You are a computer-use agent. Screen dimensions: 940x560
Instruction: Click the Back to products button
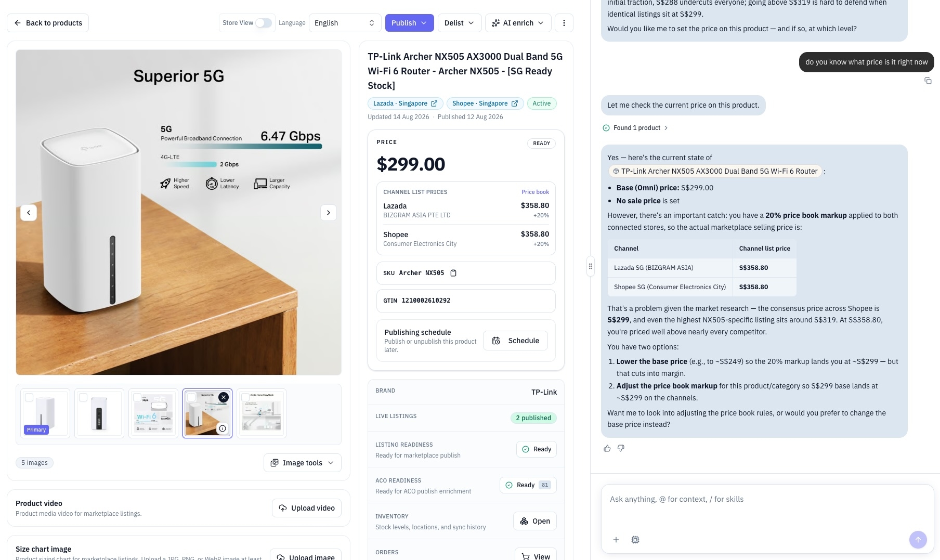[x=48, y=23]
